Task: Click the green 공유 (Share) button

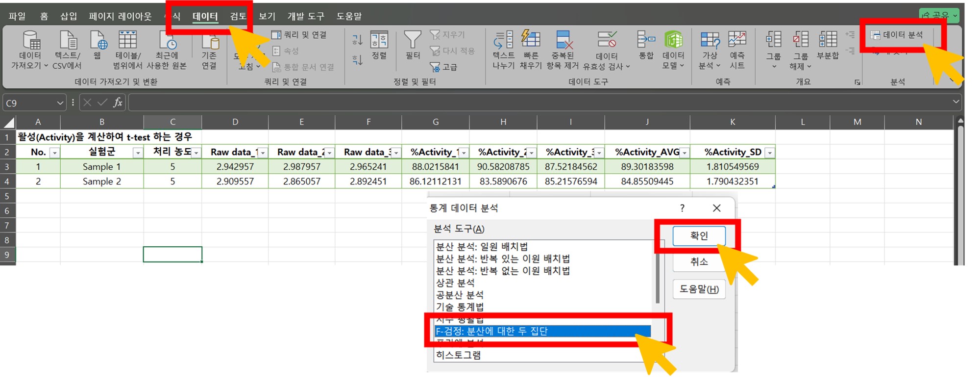Action: pyautogui.click(x=938, y=15)
